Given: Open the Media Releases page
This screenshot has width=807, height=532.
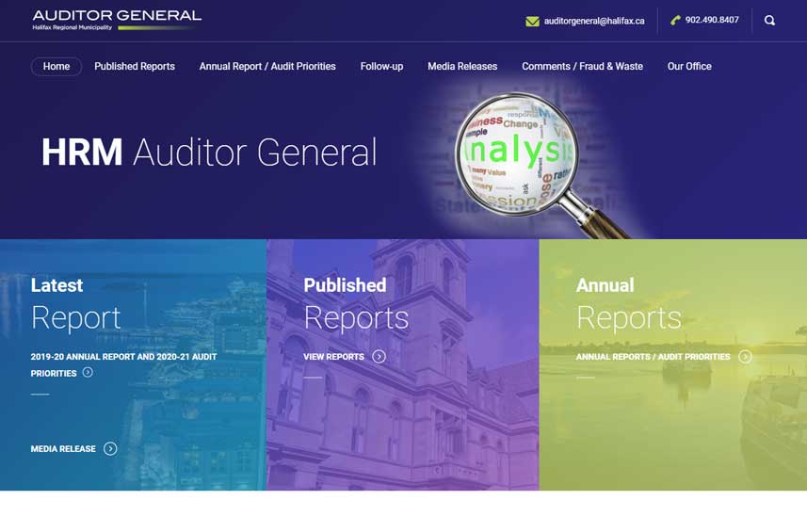Looking at the screenshot, I should [x=462, y=66].
